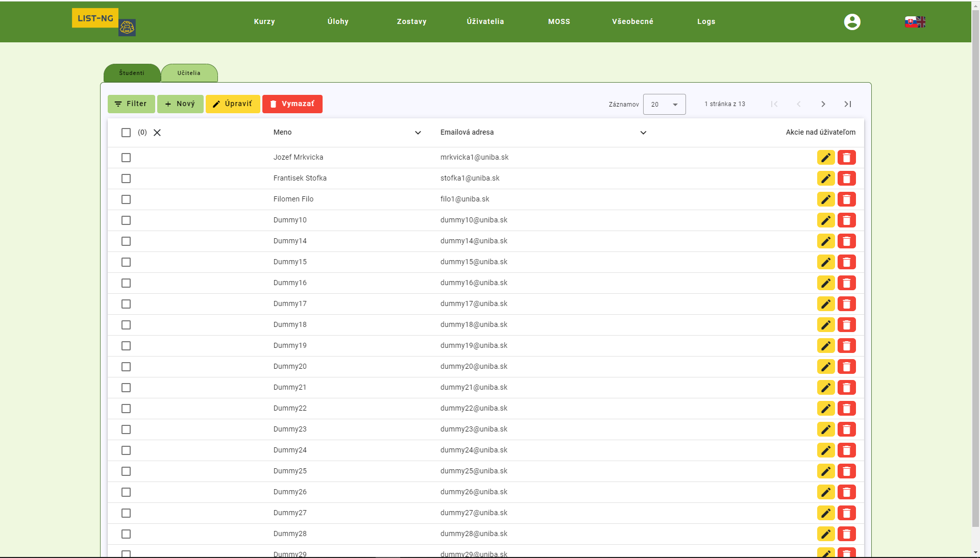Click the user account profile icon

(852, 22)
